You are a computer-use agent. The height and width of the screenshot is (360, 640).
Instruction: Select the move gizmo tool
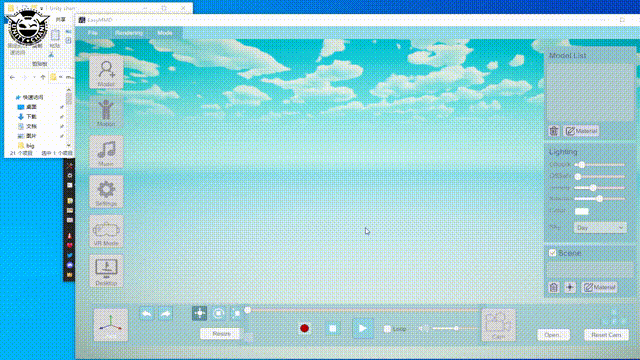[200, 313]
